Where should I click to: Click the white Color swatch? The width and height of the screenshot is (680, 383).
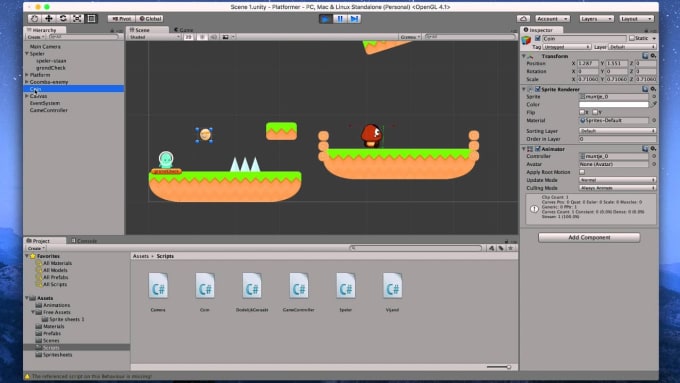[x=614, y=105]
